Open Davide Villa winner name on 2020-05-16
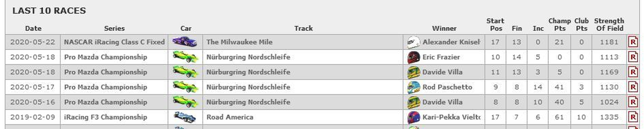Screen dimensions: 644x129 point(442,102)
